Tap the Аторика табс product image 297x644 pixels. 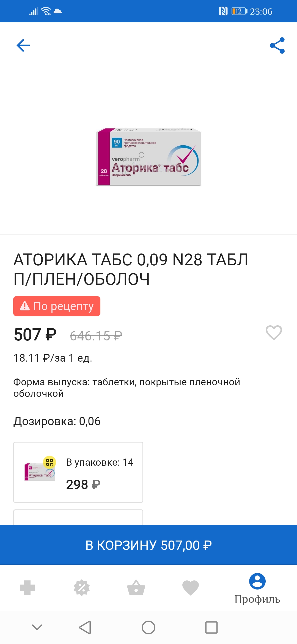[x=148, y=157]
